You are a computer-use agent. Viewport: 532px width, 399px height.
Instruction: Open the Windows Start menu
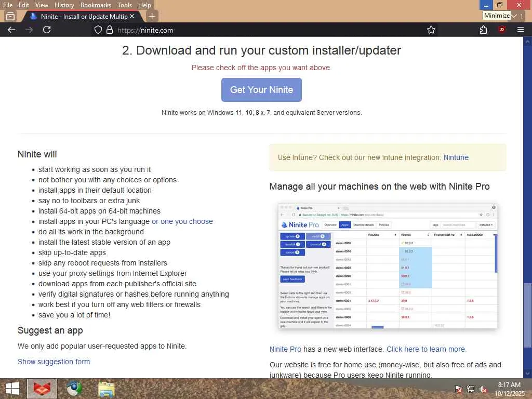click(x=12, y=389)
